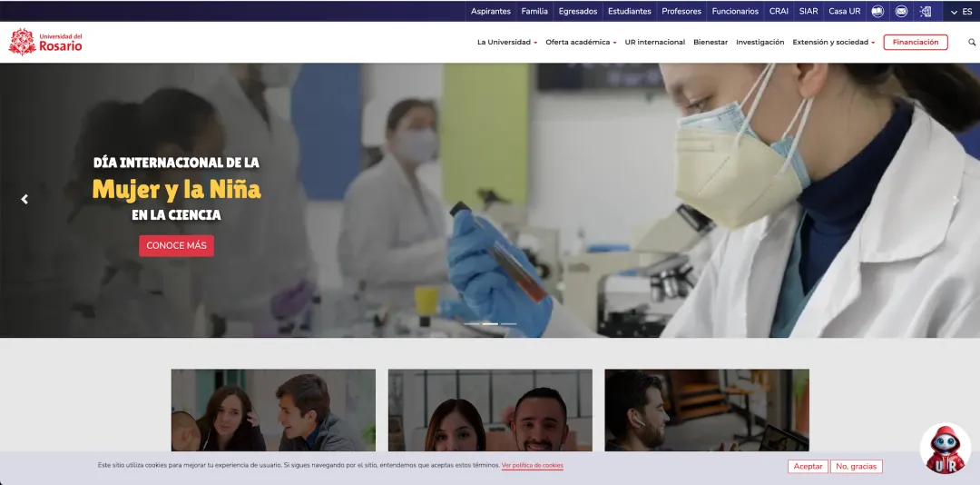Click the building icon in top bar

926,12
